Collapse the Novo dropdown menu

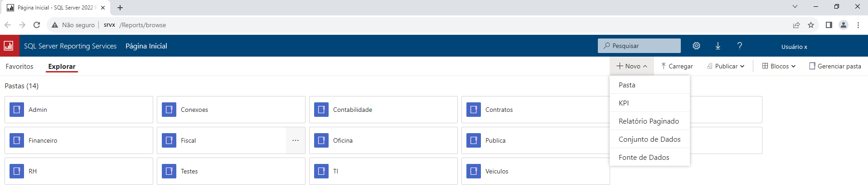(631, 66)
